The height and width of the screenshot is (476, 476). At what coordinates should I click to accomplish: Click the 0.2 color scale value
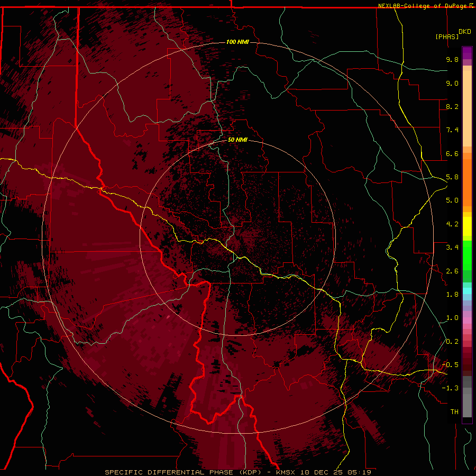click(x=452, y=342)
